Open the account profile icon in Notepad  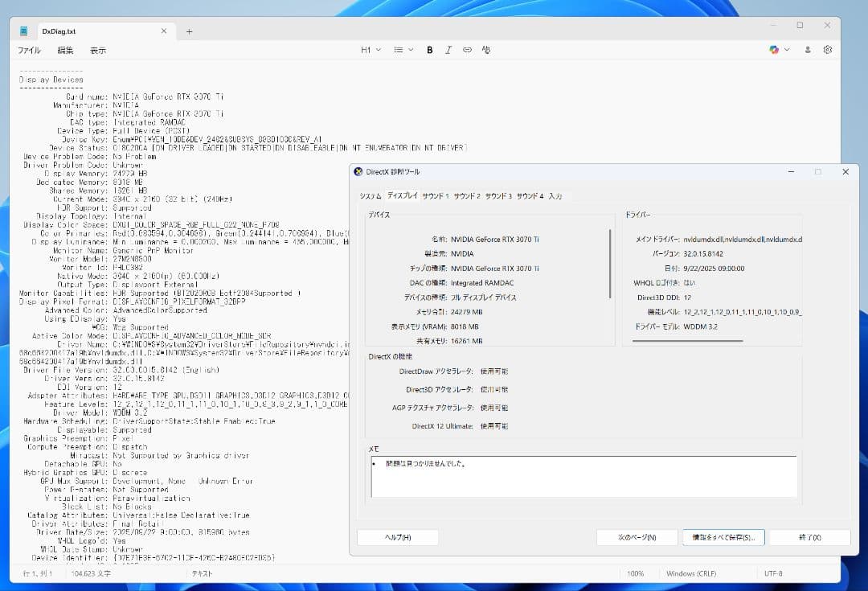pyautogui.click(x=808, y=50)
